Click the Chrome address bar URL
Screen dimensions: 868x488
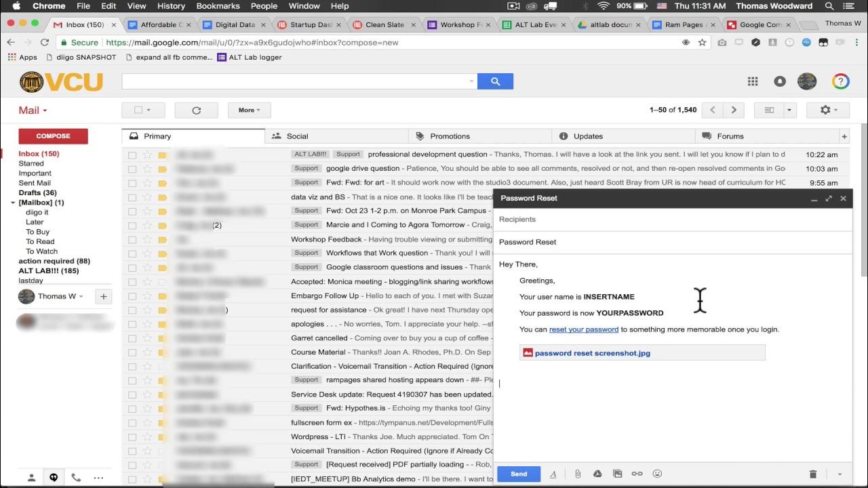(252, 42)
